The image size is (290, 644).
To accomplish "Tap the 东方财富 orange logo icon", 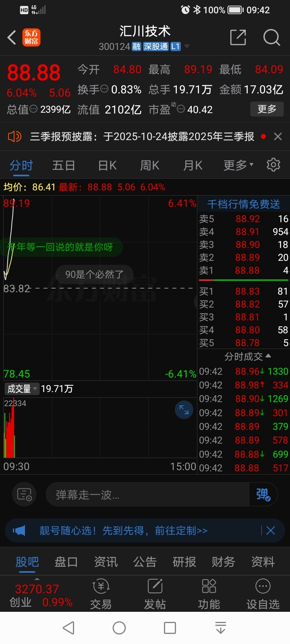I will (31, 38).
